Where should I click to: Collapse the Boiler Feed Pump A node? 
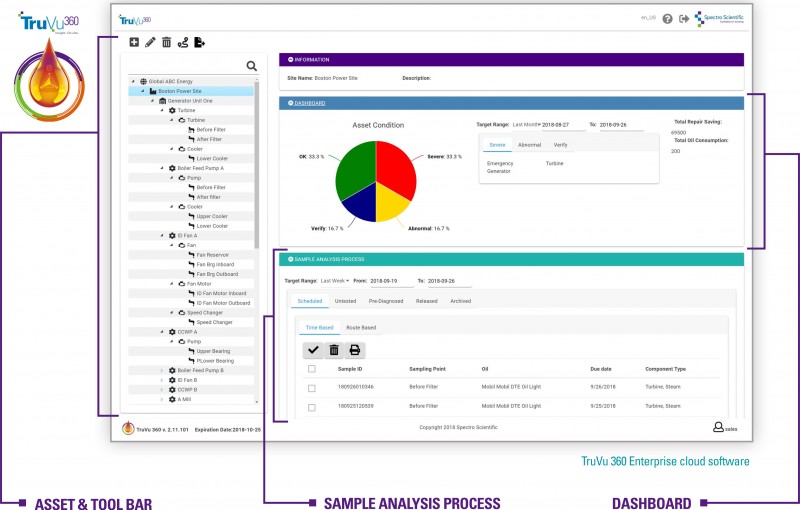click(162, 168)
